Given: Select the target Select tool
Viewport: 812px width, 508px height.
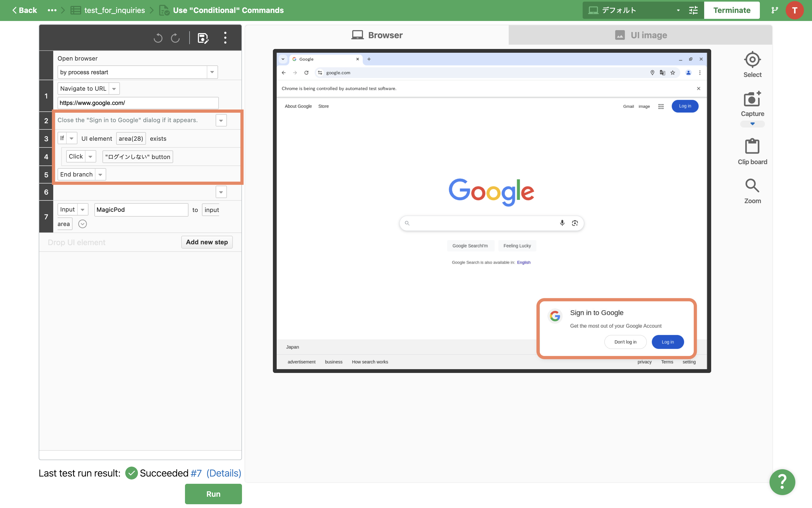Looking at the screenshot, I should (x=752, y=65).
